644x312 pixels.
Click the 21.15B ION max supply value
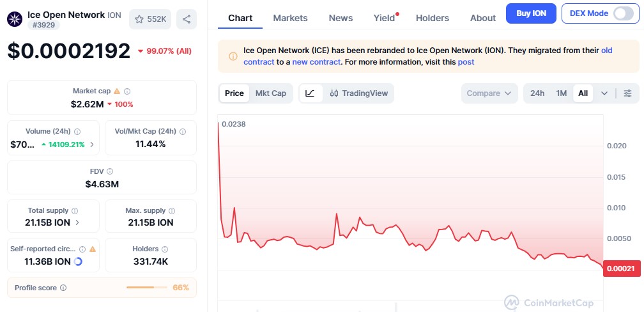click(x=151, y=222)
